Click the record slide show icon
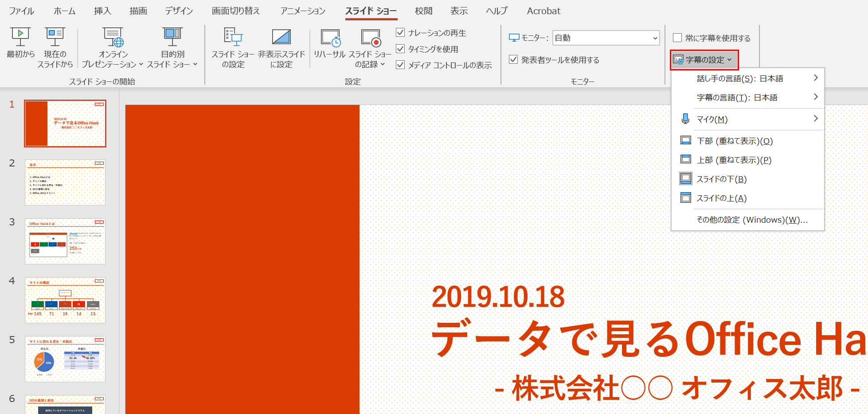This screenshot has width=868, height=414. click(371, 38)
